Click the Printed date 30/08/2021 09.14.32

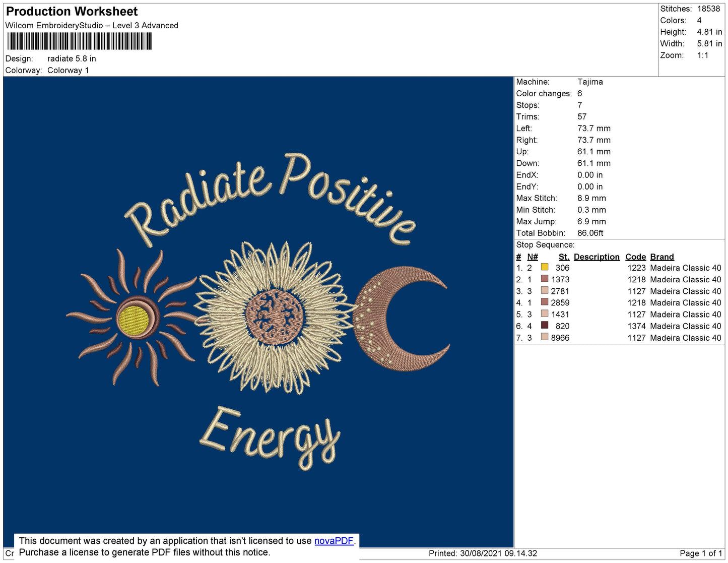(499, 553)
